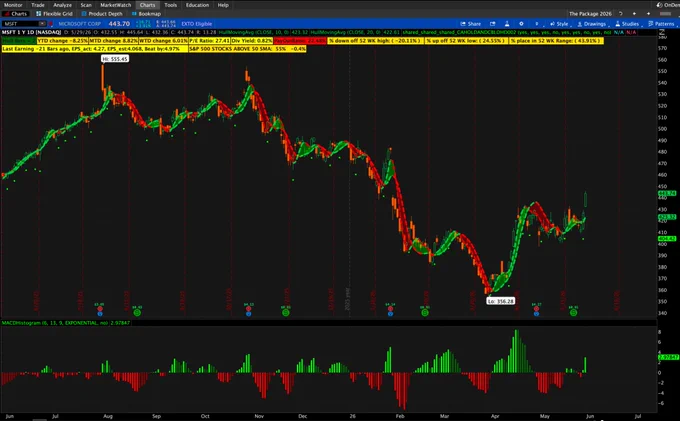
Task: Click the Hi: 555.45 price bubble
Action: [115, 59]
